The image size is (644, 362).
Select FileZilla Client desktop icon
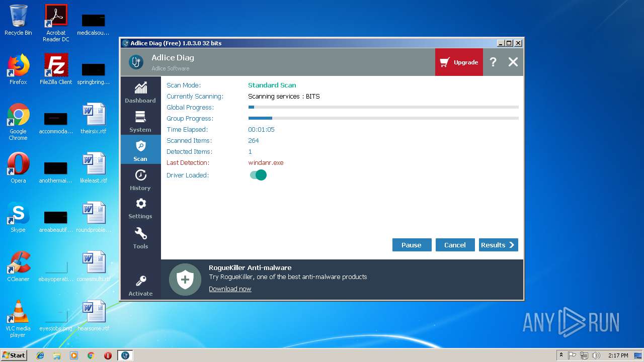[x=56, y=69]
